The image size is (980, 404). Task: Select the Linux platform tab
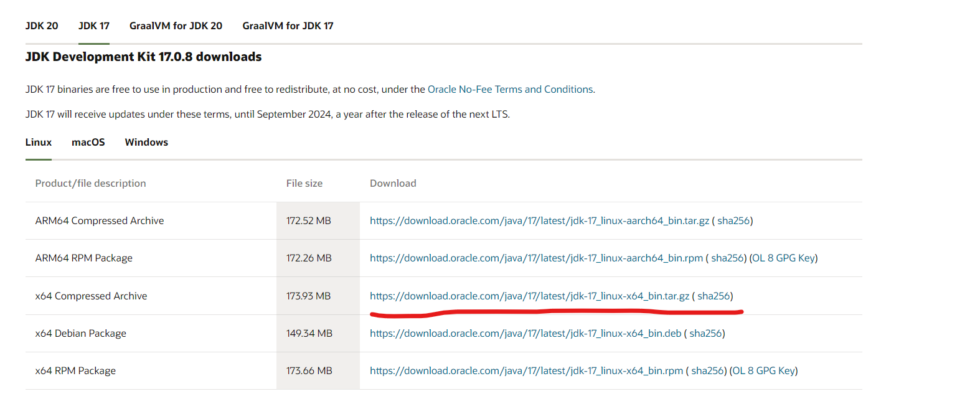point(39,142)
